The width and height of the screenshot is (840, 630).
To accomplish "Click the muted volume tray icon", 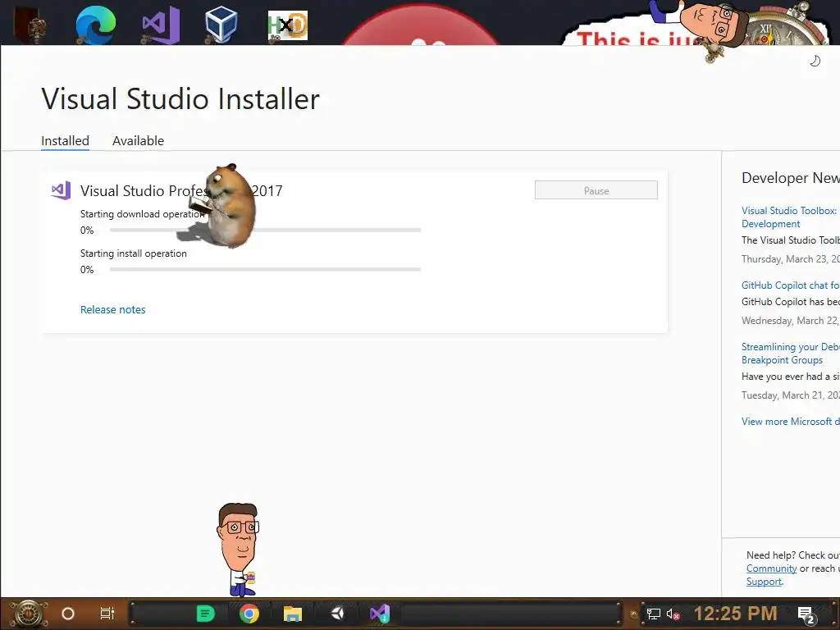I will click(673, 614).
